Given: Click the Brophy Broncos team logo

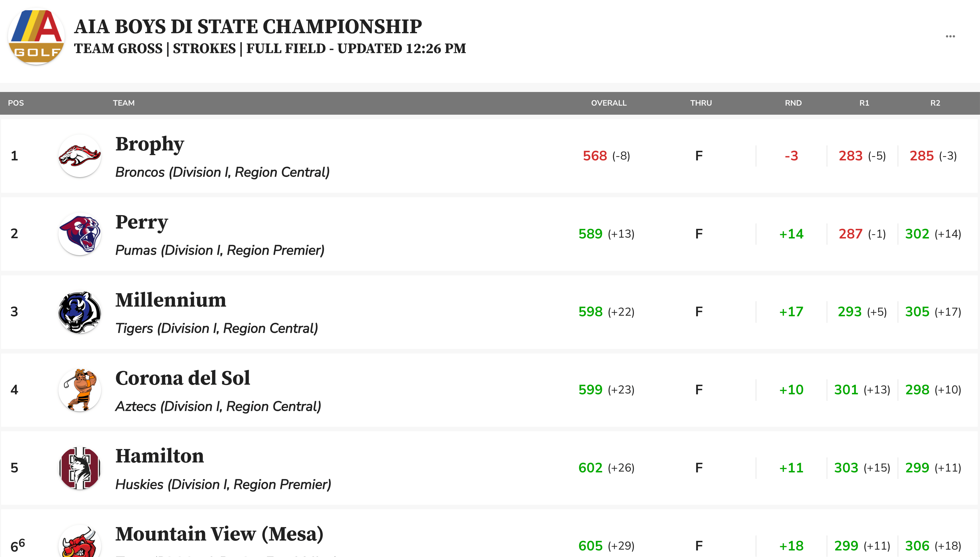Looking at the screenshot, I should click(x=79, y=156).
